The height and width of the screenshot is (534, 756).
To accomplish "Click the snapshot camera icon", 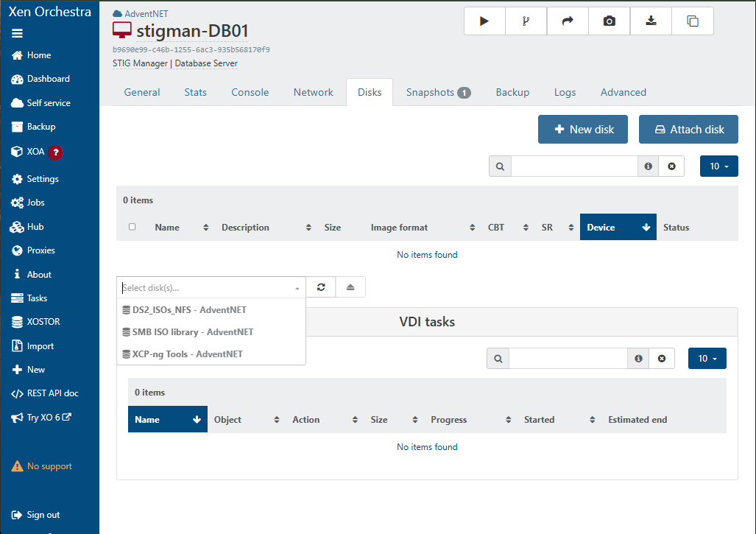I will (609, 21).
